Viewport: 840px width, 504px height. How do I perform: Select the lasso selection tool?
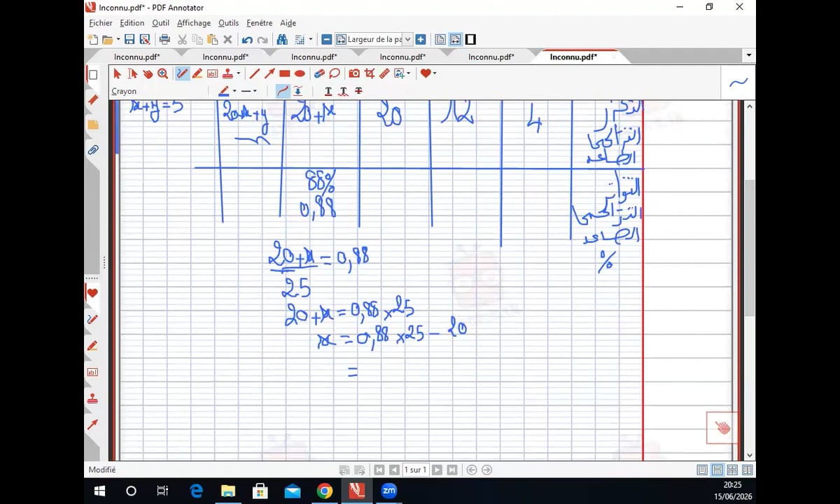point(335,73)
